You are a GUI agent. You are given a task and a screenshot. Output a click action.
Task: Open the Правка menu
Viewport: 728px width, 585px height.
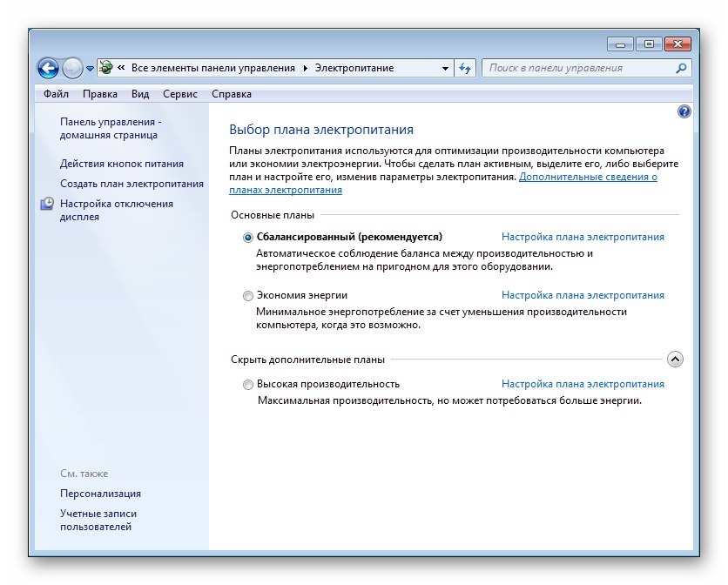coord(100,94)
